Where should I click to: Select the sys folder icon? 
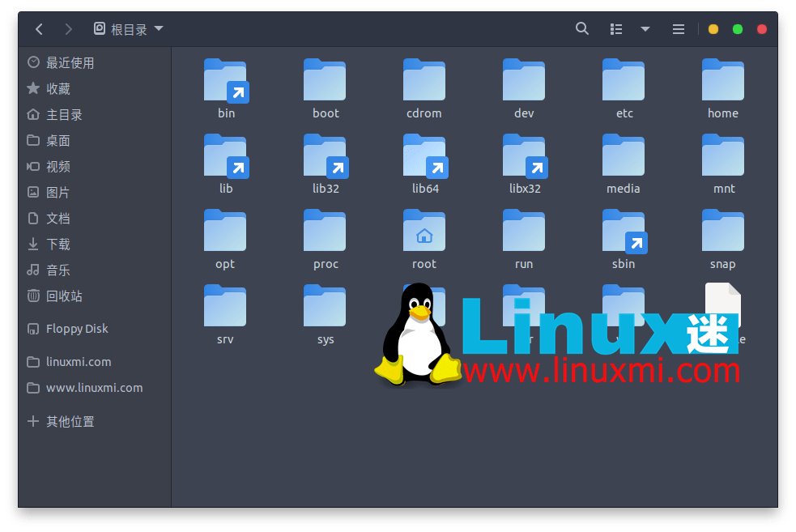pos(325,305)
